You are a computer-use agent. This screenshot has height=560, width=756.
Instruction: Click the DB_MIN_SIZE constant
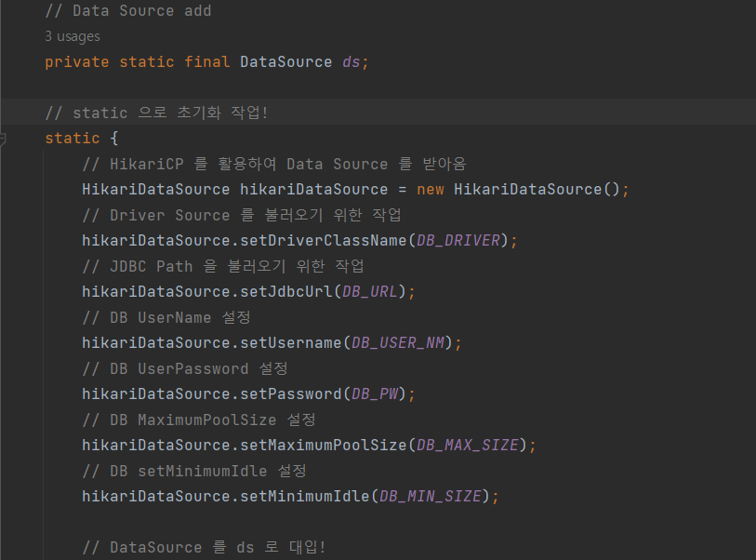pyautogui.click(x=431, y=497)
